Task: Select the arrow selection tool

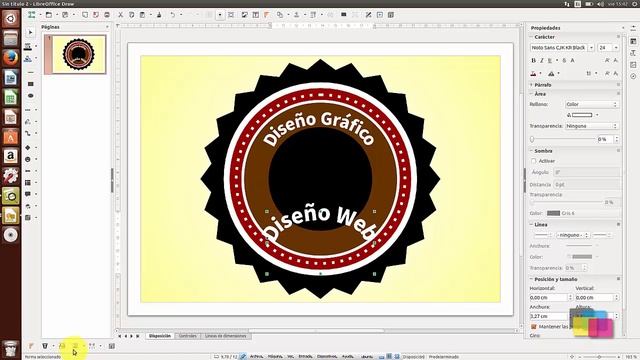Action: coord(30,32)
